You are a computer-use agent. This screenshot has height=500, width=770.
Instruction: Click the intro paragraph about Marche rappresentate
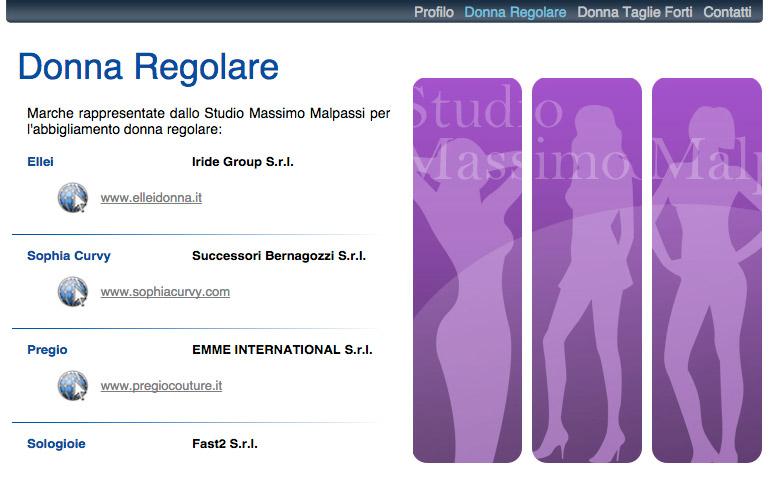pyautogui.click(x=208, y=121)
